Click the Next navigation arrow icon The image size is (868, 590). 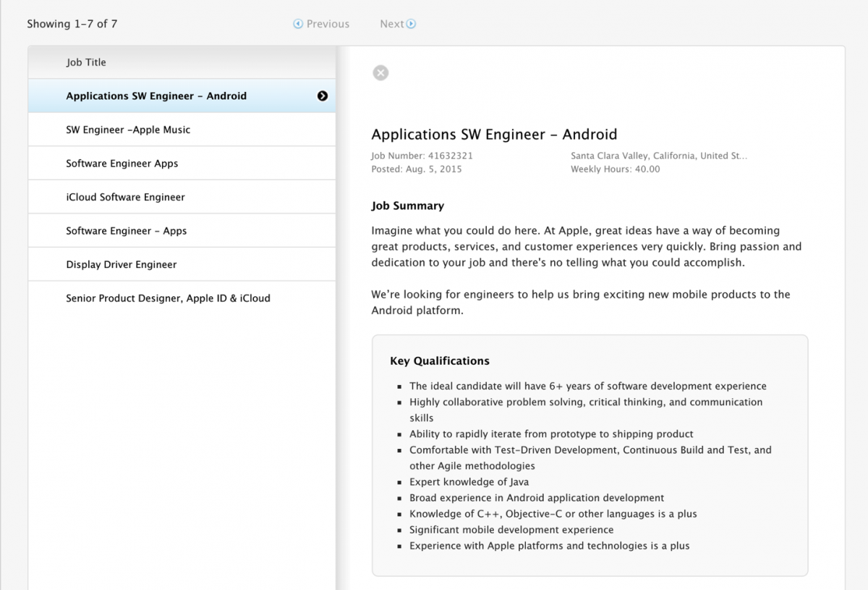coord(412,23)
